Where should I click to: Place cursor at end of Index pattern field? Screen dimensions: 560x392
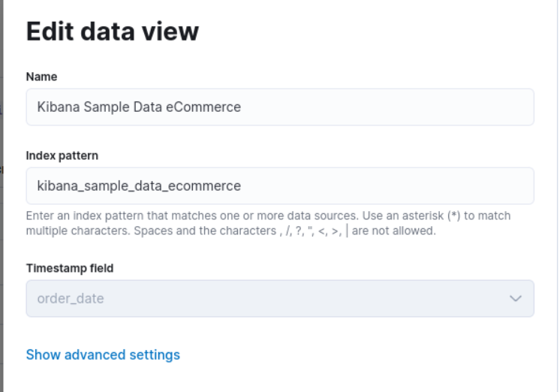[x=375, y=185]
